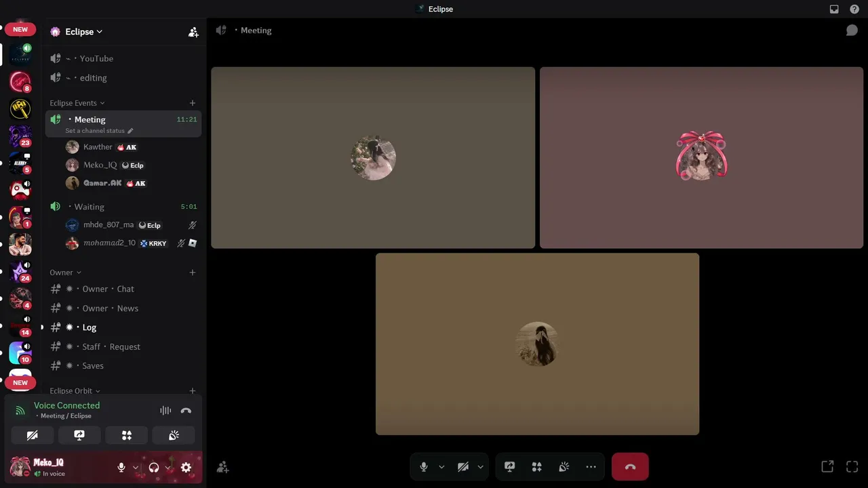
Task: Open the Help question mark icon
Action: pos(854,9)
